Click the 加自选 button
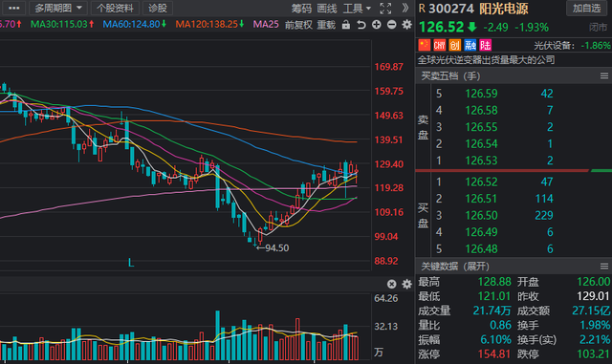The width and height of the screenshot is (612, 364). coord(586,9)
